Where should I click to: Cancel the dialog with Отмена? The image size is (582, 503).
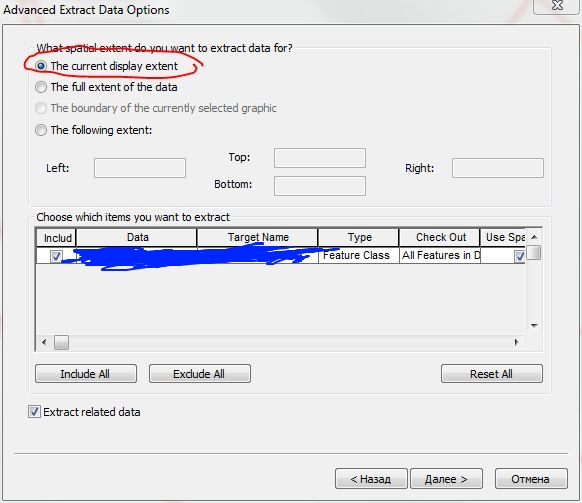pos(531,479)
